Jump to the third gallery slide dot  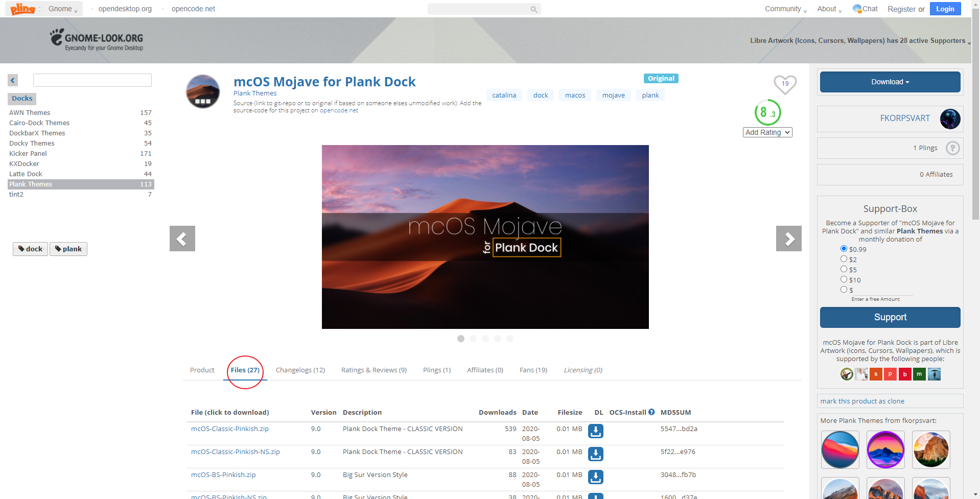click(x=485, y=339)
